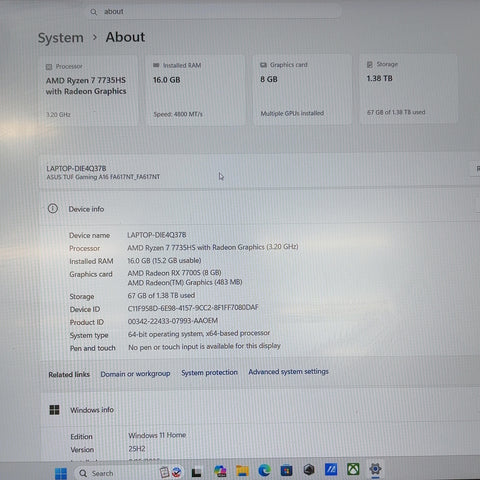Click the magnifier icon in the settings search box

[x=94, y=12]
